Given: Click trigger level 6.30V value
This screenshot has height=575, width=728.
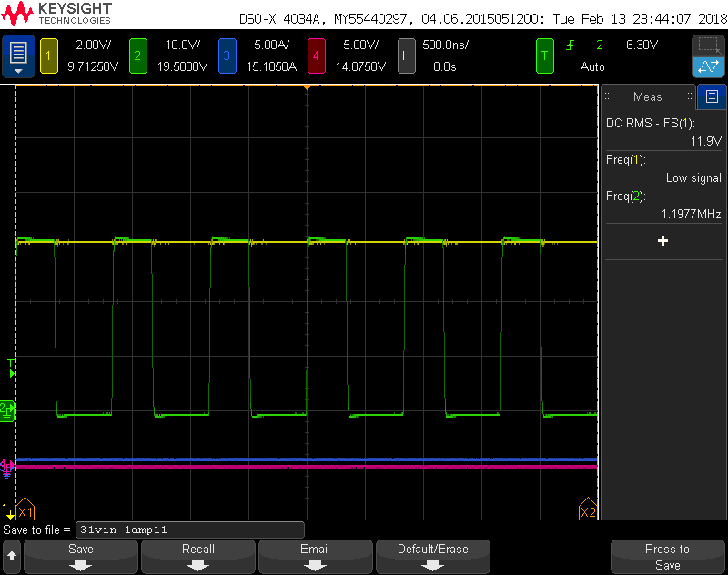Looking at the screenshot, I should click(642, 45).
